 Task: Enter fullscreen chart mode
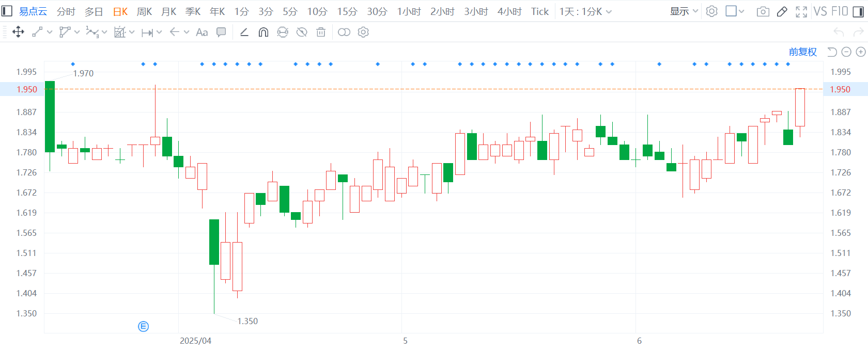tap(801, 11)
